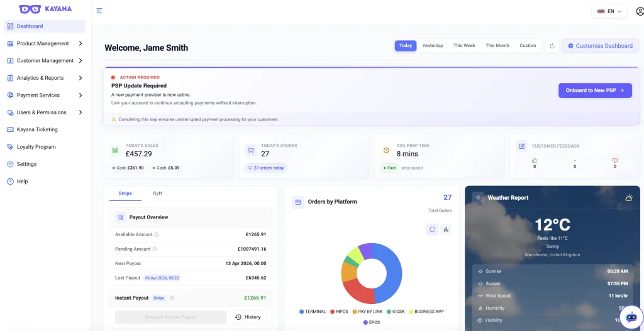
Task: Click Instant Payout info icon
Action: [172, 298]
